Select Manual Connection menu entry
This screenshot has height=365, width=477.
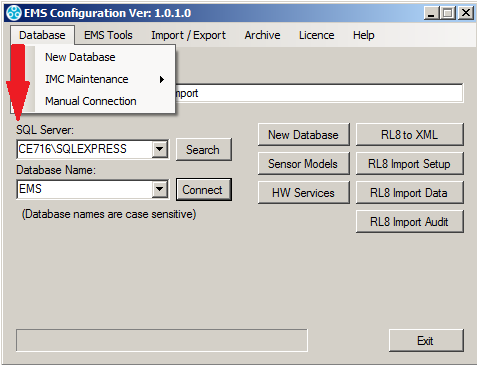(x=105, y=101)
